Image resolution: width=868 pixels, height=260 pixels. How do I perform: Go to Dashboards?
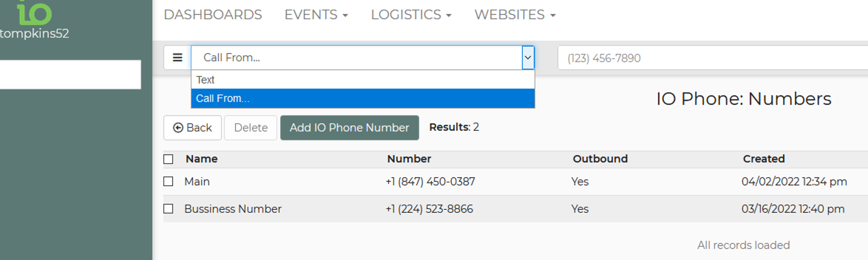pyautogui.click(x=213, y=15)
